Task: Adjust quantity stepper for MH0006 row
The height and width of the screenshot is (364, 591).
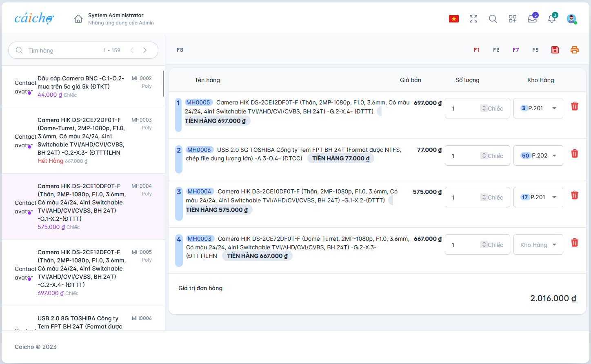Action: pyautogui.click(x=484, y=155)
